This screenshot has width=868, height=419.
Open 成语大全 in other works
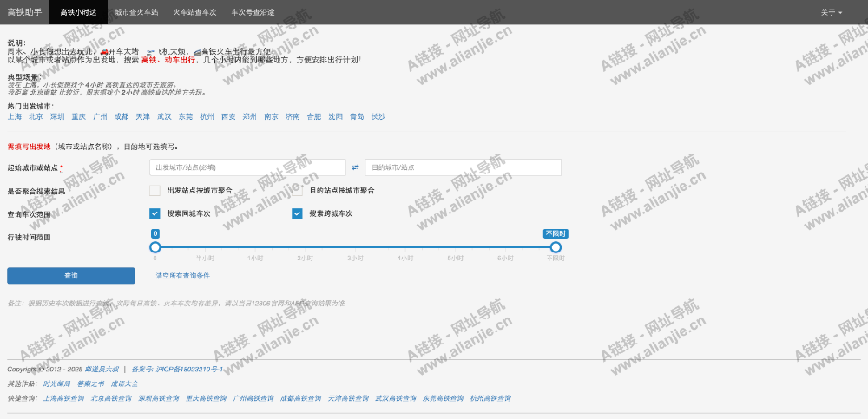124,383
